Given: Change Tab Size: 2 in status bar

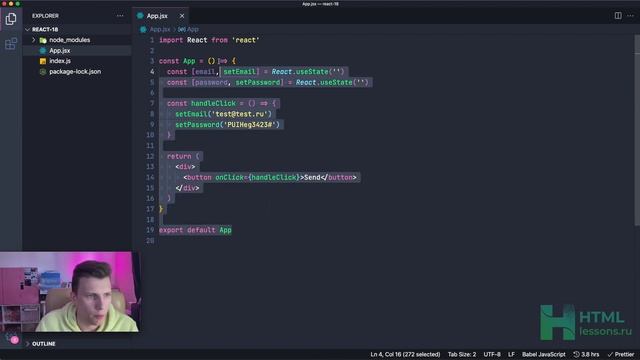Looking at the screenshot, I should 462,354.
